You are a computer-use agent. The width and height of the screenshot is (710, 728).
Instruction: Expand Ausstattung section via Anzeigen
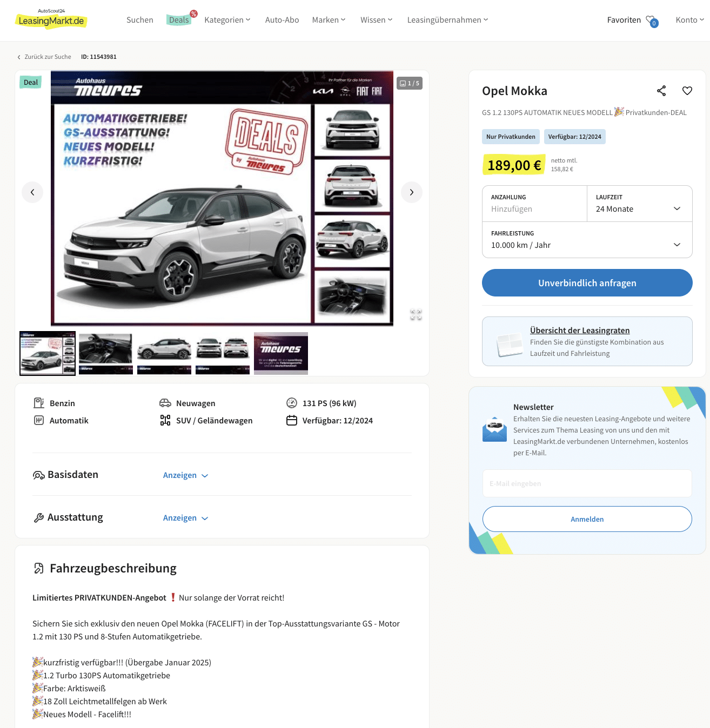coord(186,518)
